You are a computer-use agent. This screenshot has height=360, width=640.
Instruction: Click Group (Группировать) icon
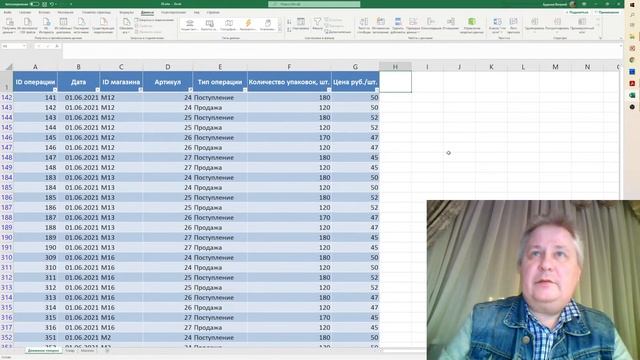534,25
